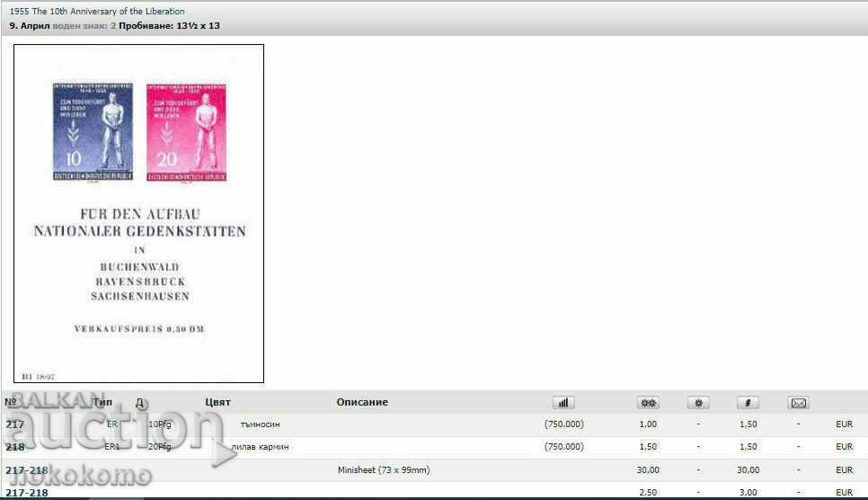Click the used stamp hash column icon
This screenshot has height=500, width=868.
pos(748,403)
